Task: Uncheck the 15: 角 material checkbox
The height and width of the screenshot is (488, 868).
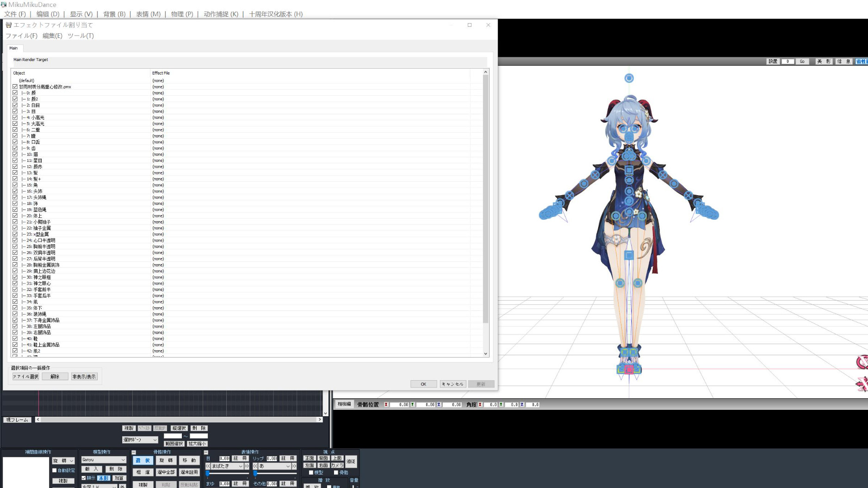Action: point(15,185)
